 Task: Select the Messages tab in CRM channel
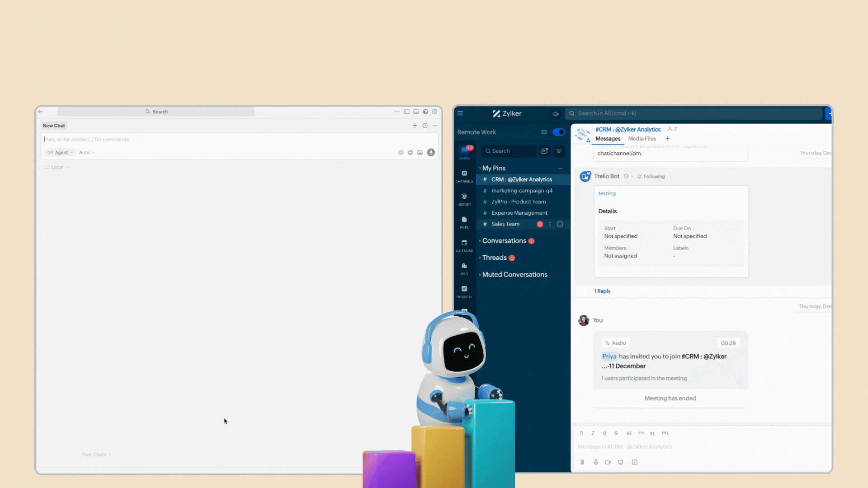(x=608, y=139)
